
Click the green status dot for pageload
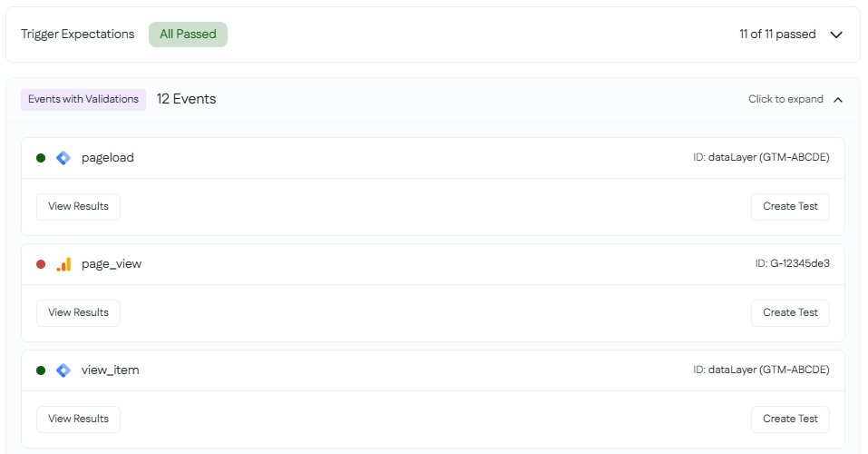click(x=41, y=158)
